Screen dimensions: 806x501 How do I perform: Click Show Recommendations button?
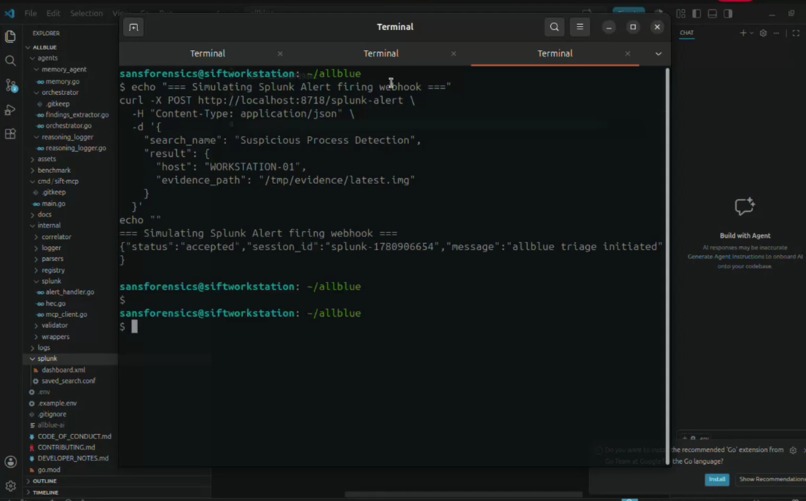pyautogui.click(x=771, y=479)
